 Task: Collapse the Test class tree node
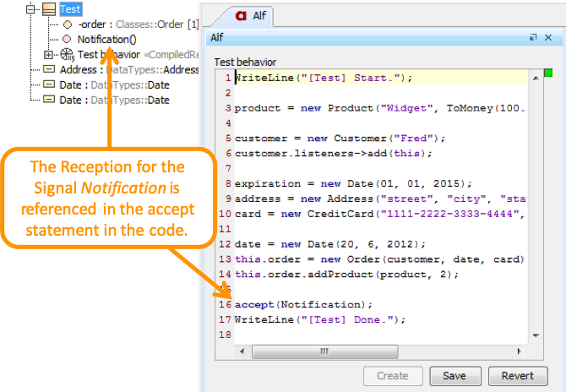[30, 9]
